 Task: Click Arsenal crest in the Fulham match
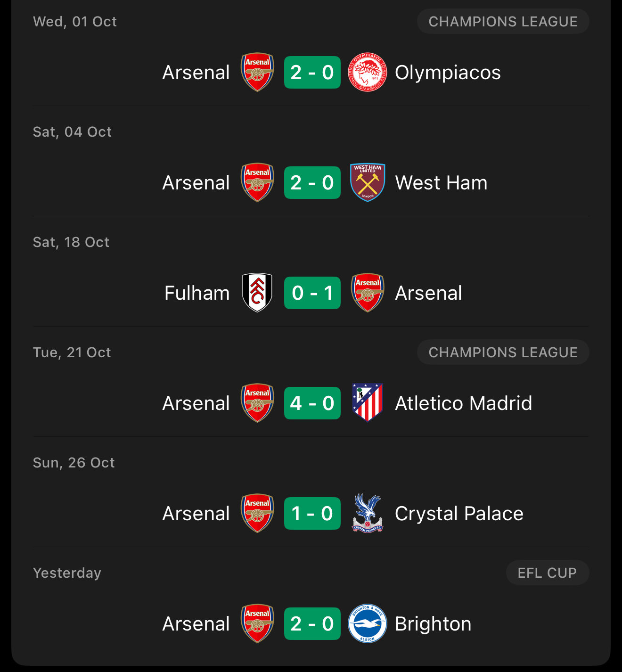click(368, 293)
